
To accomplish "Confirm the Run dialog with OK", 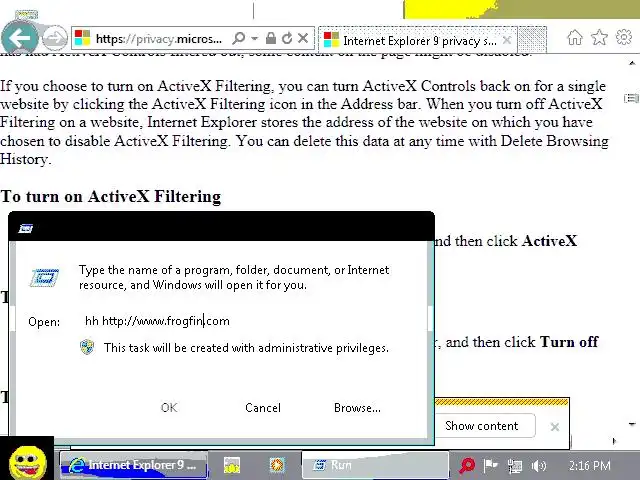I will (x=169, y=407).
